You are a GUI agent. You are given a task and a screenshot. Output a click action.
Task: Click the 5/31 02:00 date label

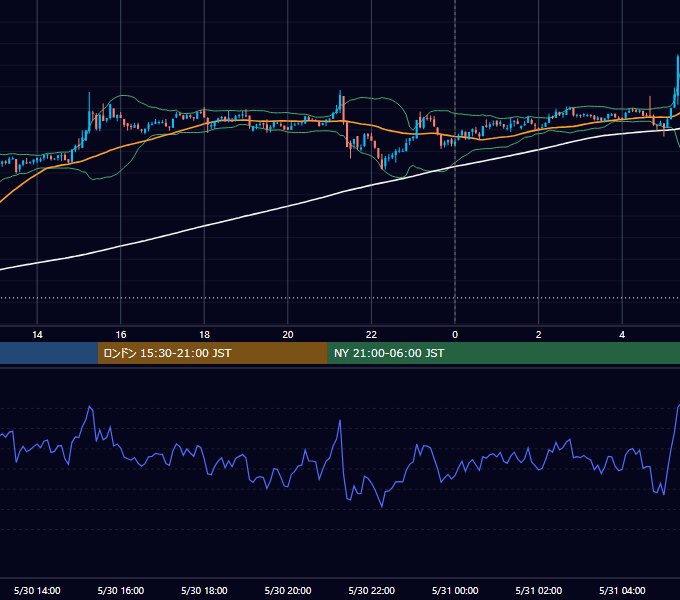coord(539,590)
